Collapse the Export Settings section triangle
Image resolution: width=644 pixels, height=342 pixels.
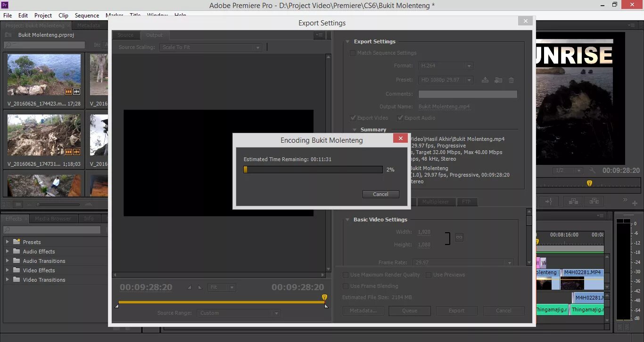(x=348, y=41)
